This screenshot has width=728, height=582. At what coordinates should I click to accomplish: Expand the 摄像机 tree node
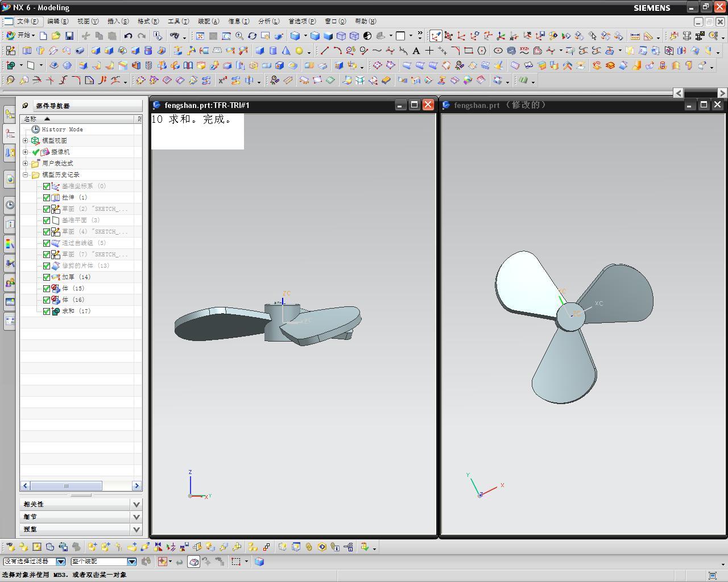pyautogui.click(x=26, y=152)
